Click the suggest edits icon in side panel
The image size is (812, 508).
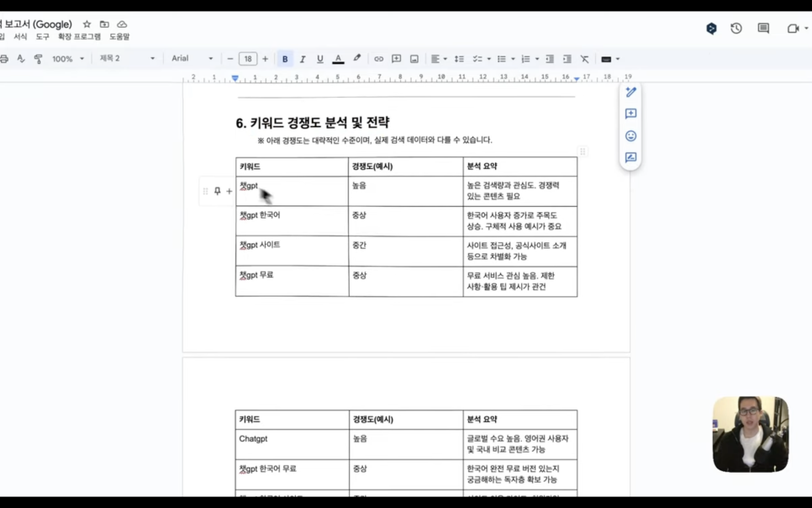tap(630, 157)
